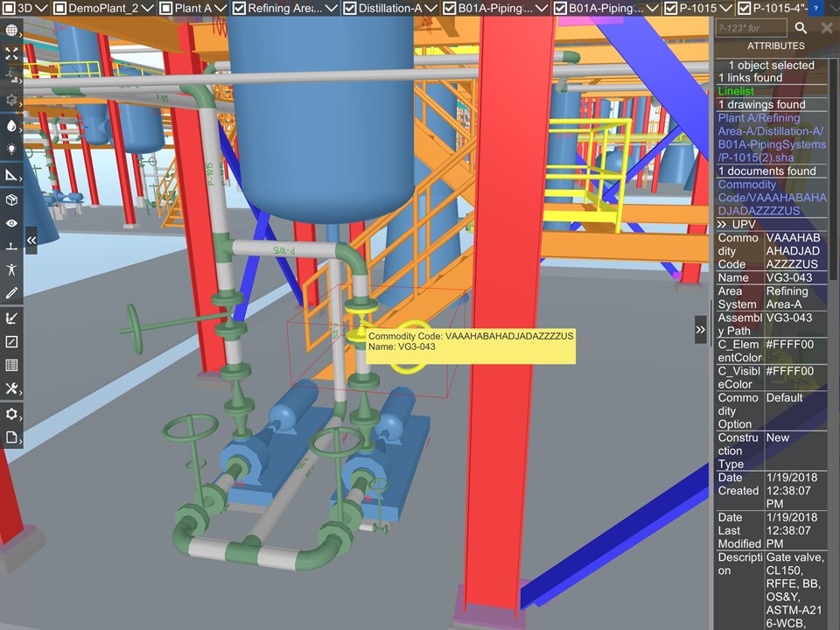The height and width of the screenshot is (630, 840).
Task: Select the water drop appearance tool
Action: pyautogui.click(x=11, y=125)
